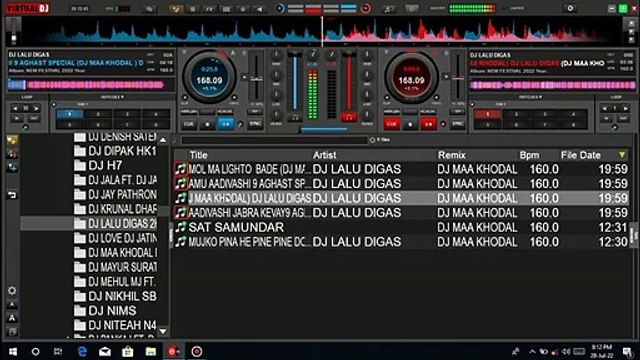Adjust the right deck pitch slider
640x360 pixels.
tap(458, 78)
